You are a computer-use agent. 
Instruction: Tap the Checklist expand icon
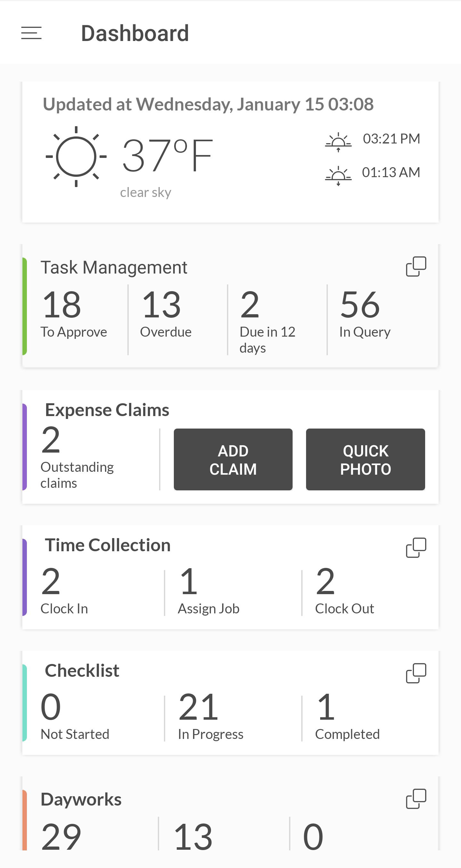click(x=416, y=673)
